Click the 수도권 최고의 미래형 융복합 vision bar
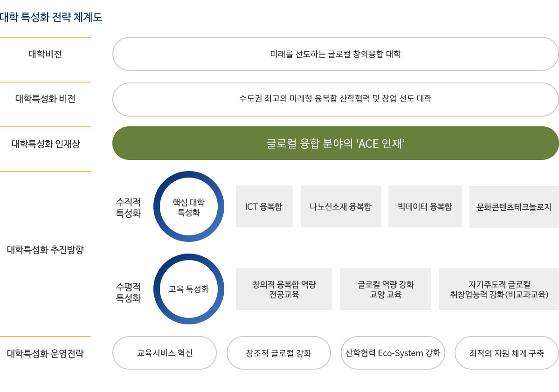This screenshot has width=559, height=392. (x=335, y=99)
